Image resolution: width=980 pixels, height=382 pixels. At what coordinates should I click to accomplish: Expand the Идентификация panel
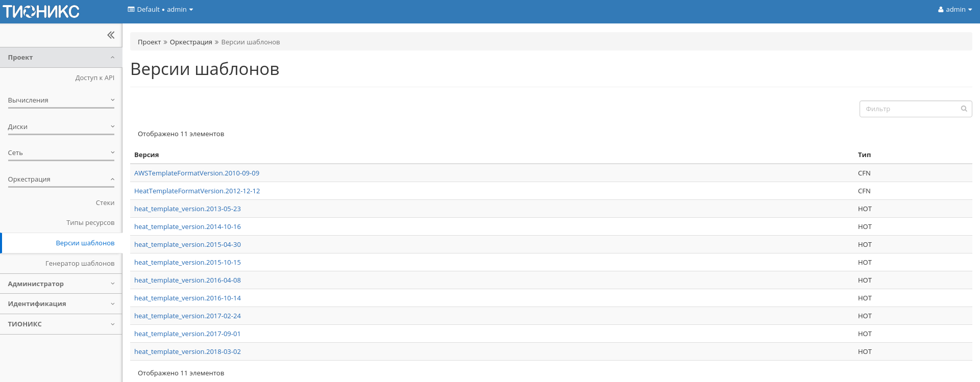(x=61, y=304)
